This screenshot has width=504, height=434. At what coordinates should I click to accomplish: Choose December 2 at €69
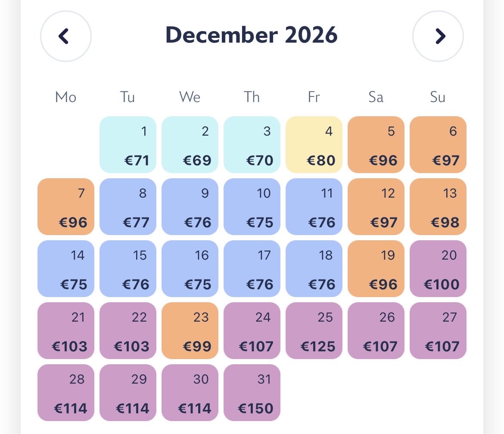point(190,145)
